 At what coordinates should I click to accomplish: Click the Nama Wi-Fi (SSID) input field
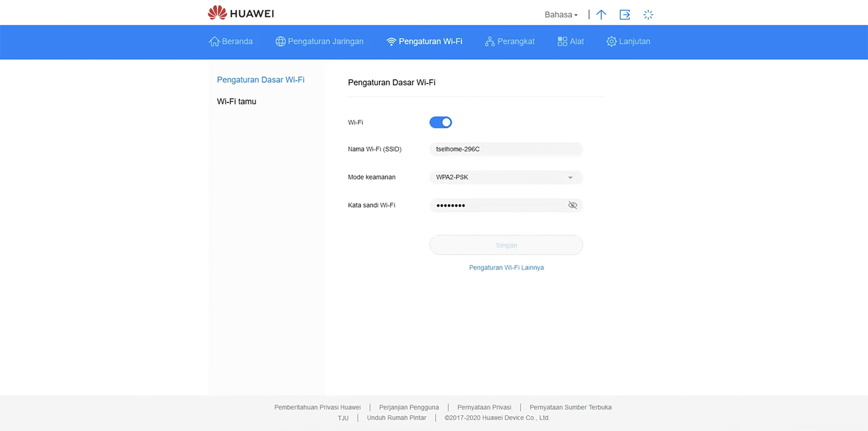tap(506, 149)
